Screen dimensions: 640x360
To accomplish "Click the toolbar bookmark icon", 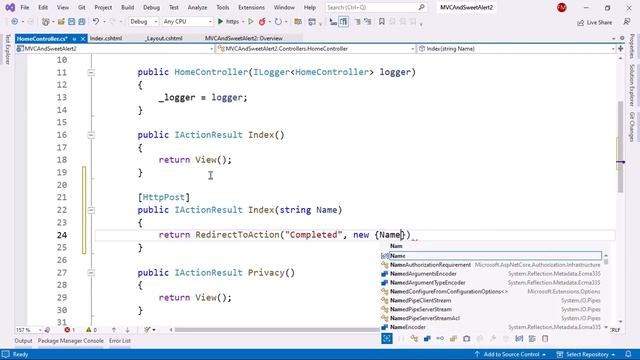I will point(382,22).
